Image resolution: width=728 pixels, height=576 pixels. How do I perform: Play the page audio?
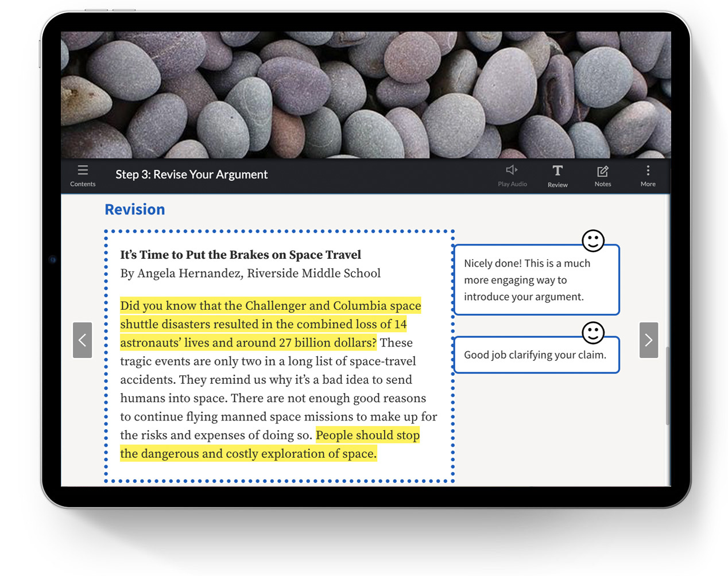point(512,176)
